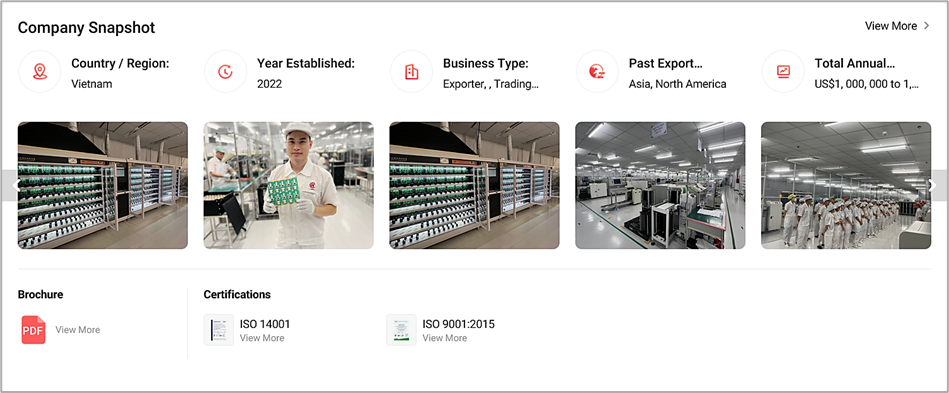
Task: Click the Brochure section heading
Action: coord(41,295)
